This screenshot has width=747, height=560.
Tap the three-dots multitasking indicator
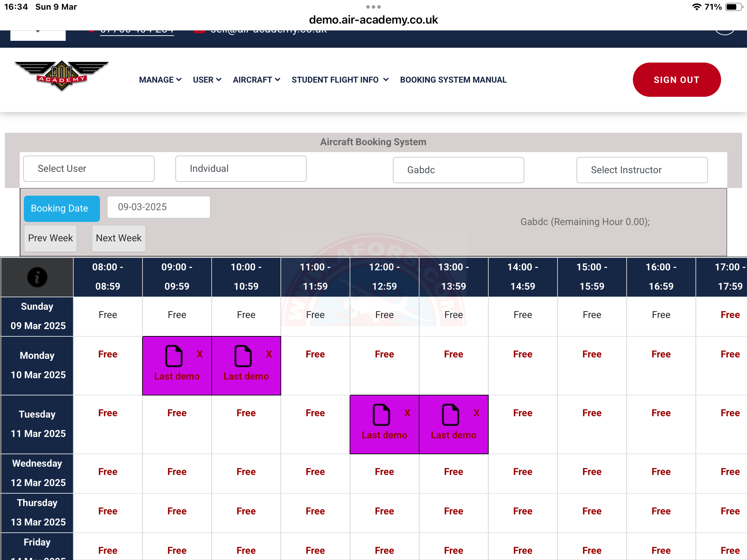(x=373, y=7)
